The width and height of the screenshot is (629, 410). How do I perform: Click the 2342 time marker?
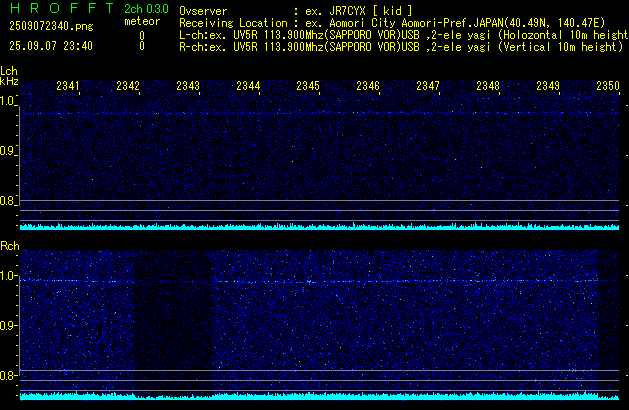pos(128,86)
